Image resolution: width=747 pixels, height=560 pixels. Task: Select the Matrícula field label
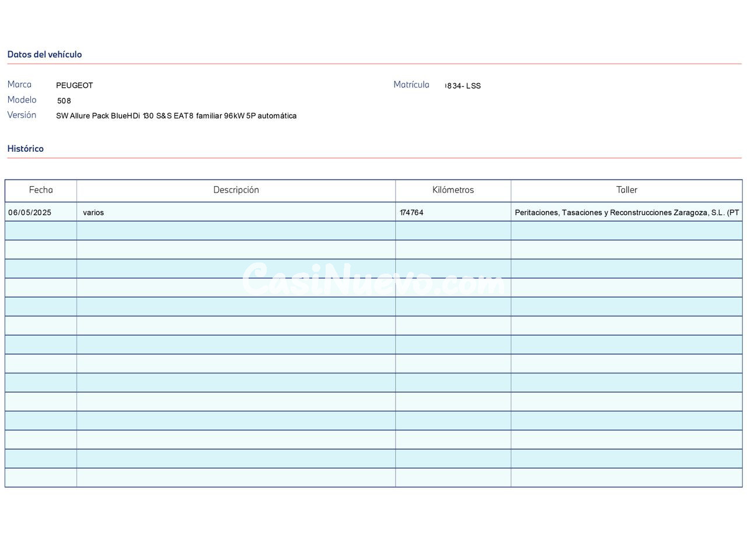click(x=411, y=85)
